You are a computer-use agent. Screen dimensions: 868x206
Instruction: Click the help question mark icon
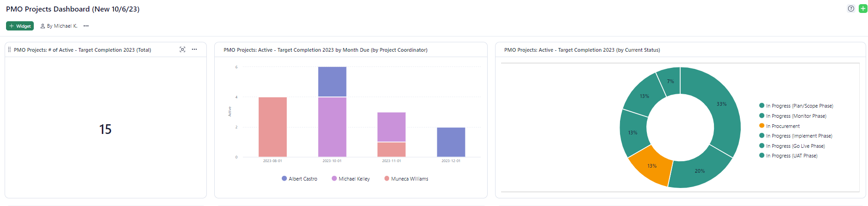[851, 9]
